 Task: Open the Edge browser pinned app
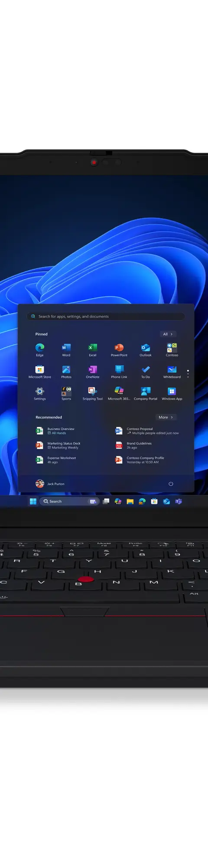click(x=39, y=349)
